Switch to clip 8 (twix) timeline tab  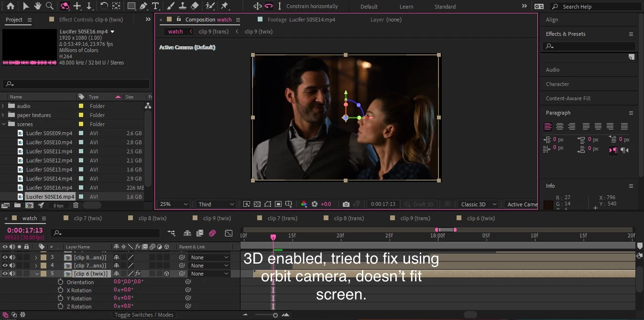tap(152, 218)
